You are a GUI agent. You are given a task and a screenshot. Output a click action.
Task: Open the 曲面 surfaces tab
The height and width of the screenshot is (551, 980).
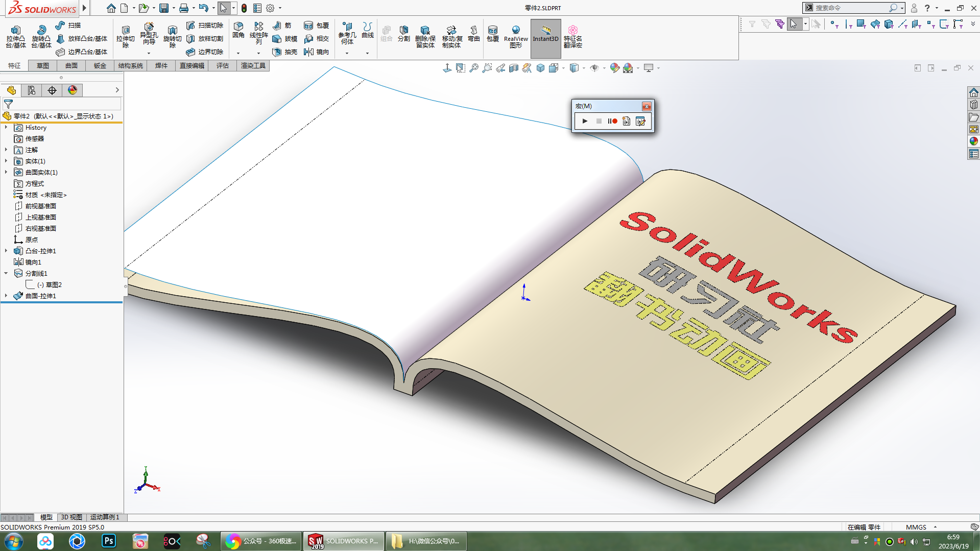pyautogui.click(x=71, y=65)
